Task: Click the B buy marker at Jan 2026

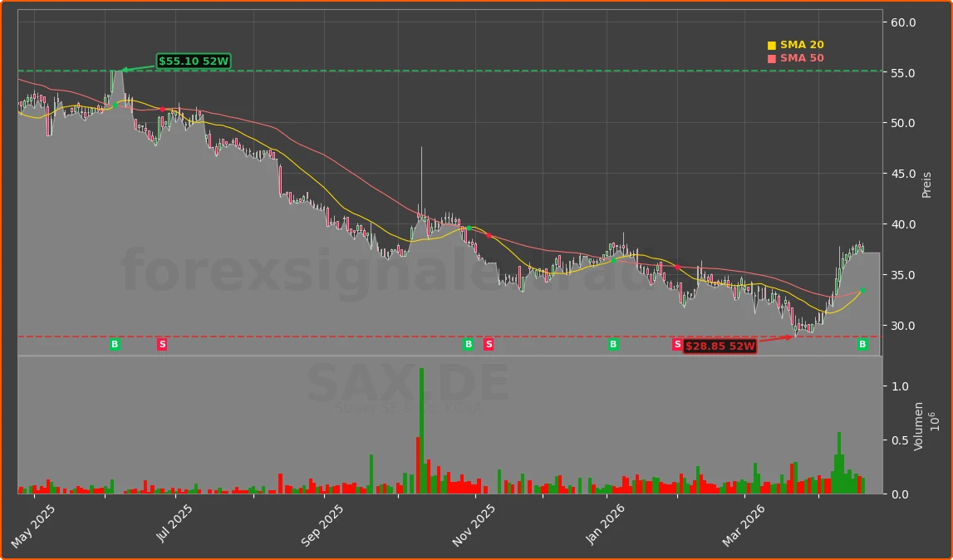Action: pyautogui.click(x=613, y=345)
